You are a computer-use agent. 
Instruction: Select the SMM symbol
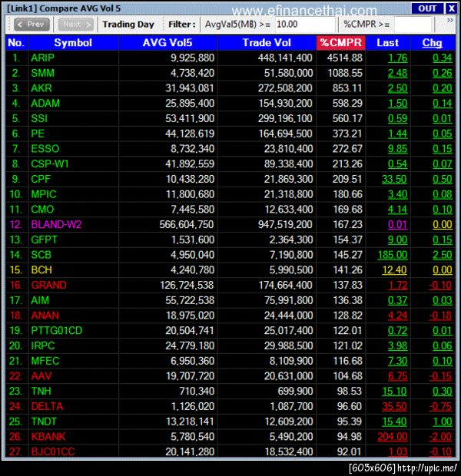click(x=42, y=73)
